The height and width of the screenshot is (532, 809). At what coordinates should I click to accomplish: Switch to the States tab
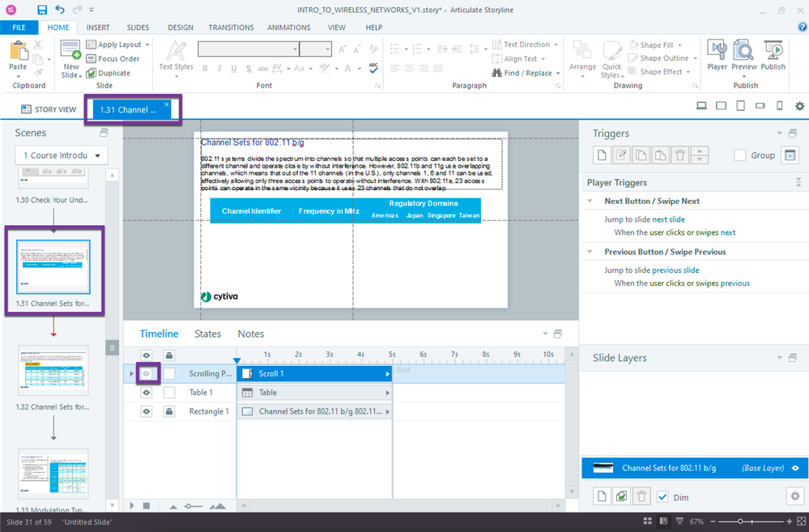coord(207,334)
